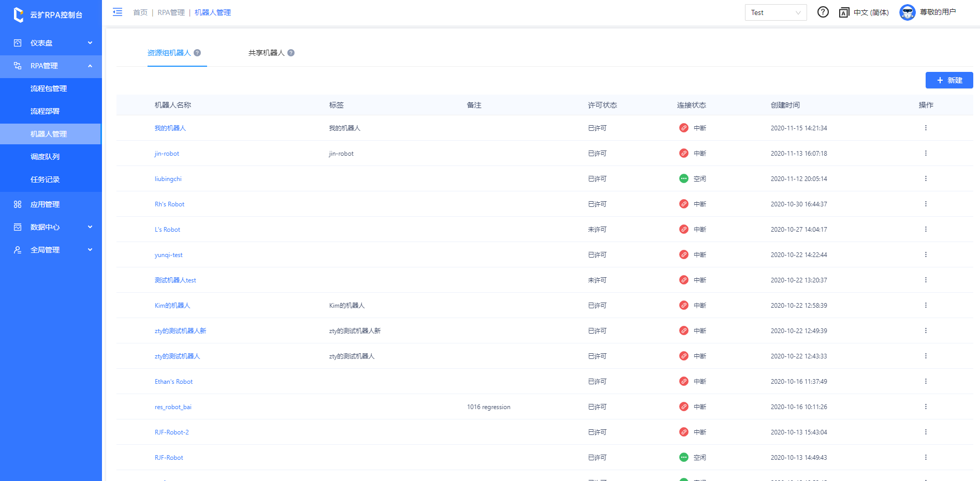Open the Ethan's Robot link
The image size is (980, 481).
coord(173,382)
